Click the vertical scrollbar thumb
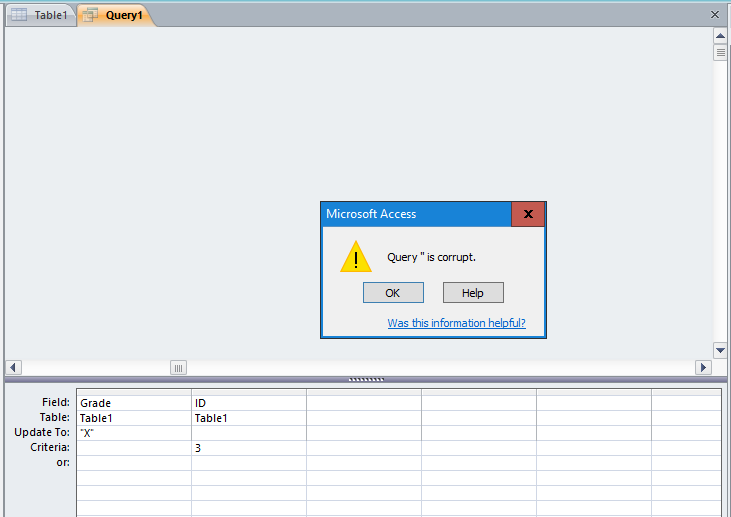The image size is (731, 517). (x=720, y=53)
